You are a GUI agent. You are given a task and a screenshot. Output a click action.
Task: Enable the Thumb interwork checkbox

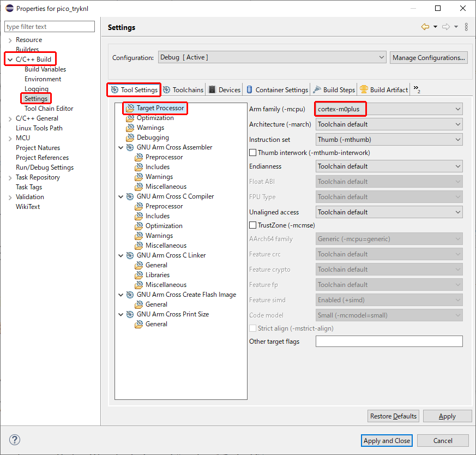tap(253, 153)
